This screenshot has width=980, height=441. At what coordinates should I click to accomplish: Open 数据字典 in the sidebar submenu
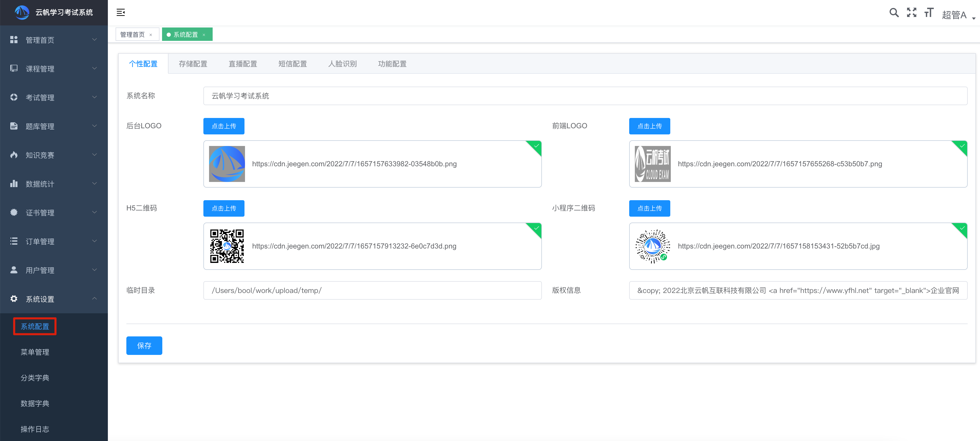pos(35,403)
